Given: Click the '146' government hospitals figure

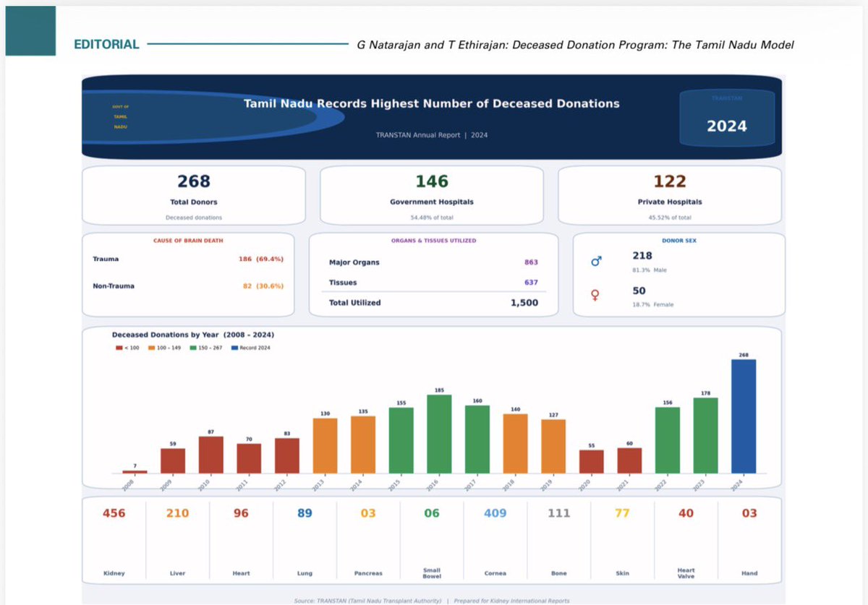Looking at the screenshot, I should 432,181.
